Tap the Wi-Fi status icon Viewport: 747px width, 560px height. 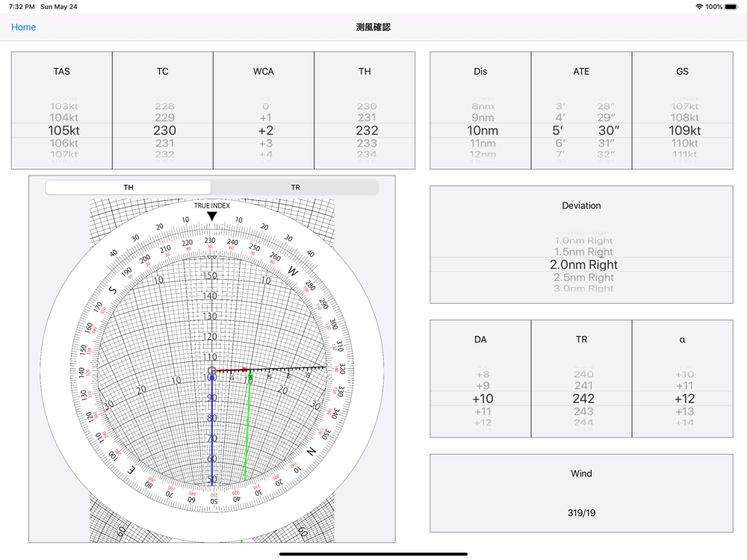coord(699,7)
